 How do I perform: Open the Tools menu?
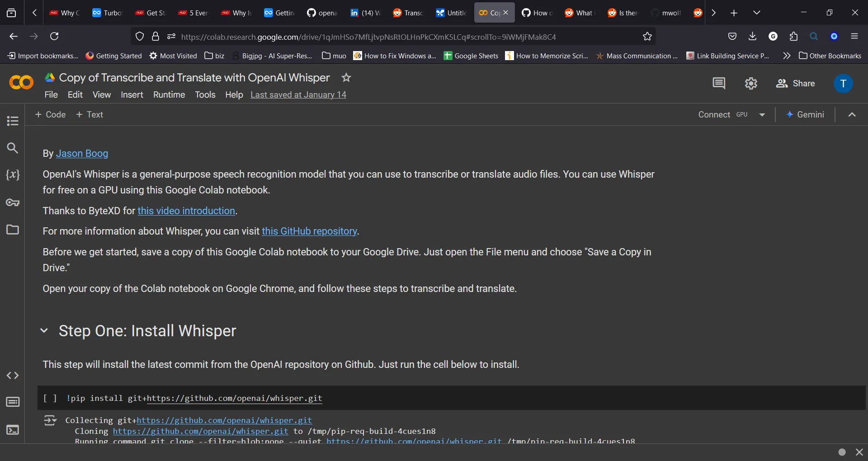click(x=205, y=94)
